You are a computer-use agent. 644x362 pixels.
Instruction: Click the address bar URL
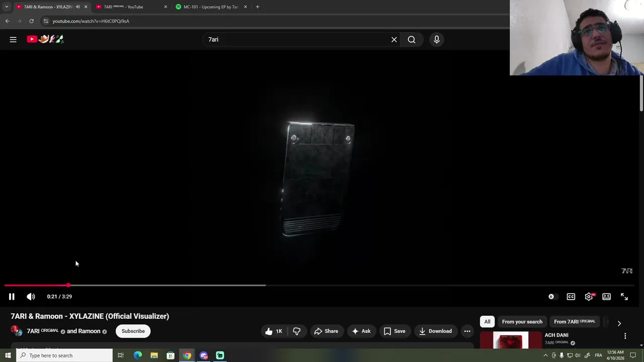[91, 21]
